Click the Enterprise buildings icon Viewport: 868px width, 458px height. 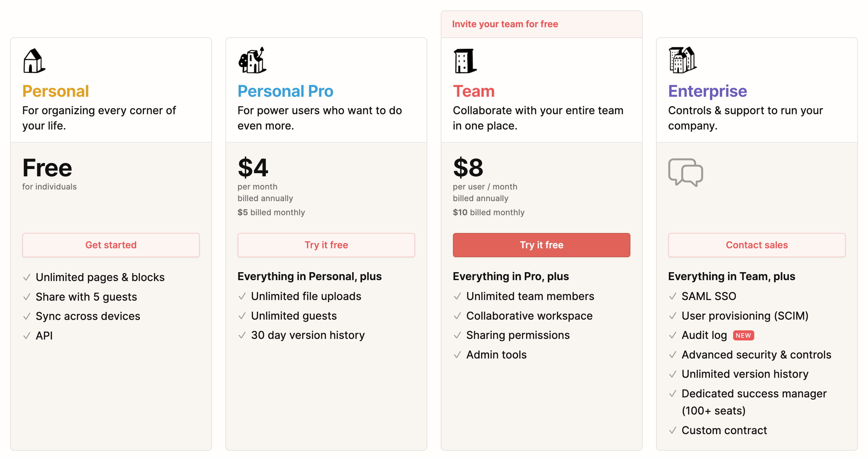click(x=682, y=60)
